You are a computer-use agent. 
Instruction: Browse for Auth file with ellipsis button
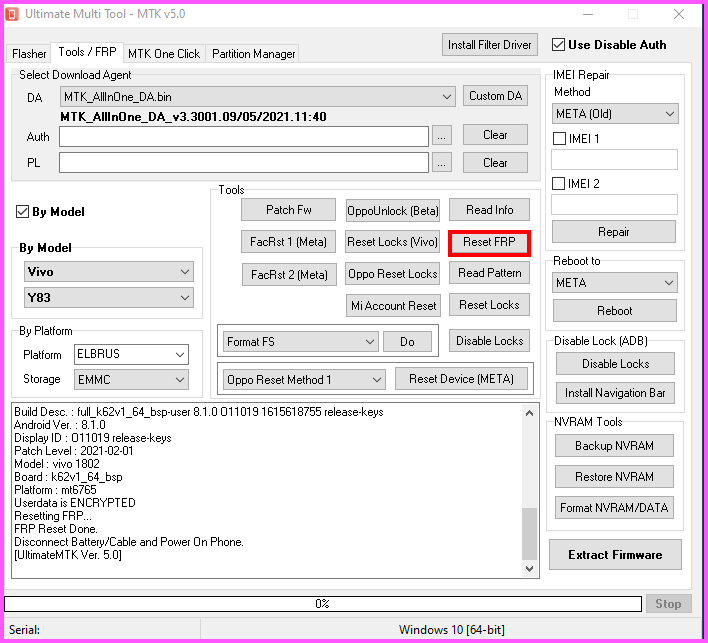(x=442, y=135)
